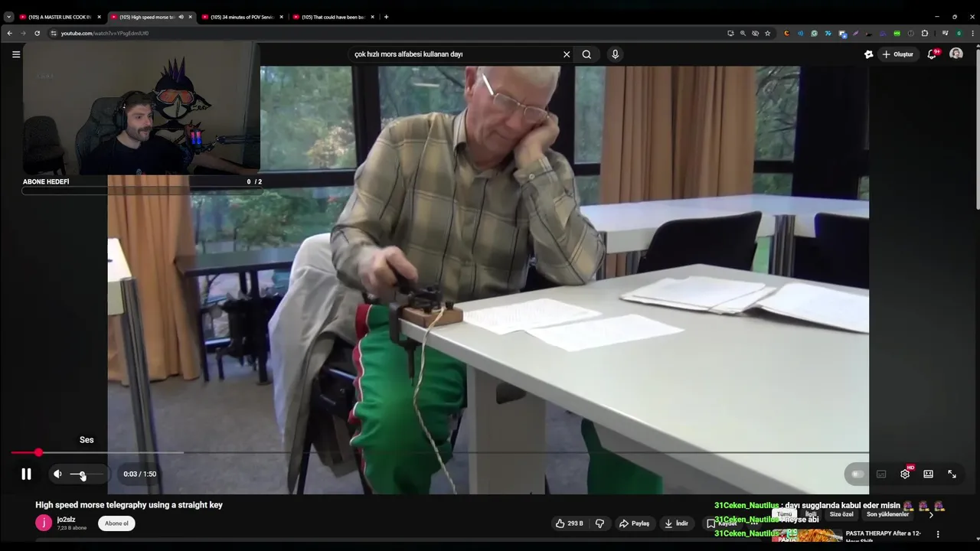Open Oluştur create menu
The width and height of the screenshot is (980, 551).
(x=897, y=54)
